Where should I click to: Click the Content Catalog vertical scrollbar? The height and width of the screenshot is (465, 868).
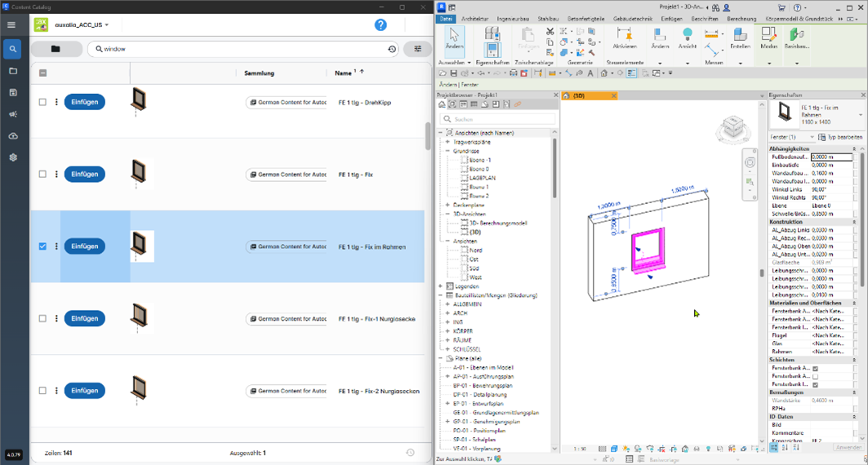click(x=428, y=135)
